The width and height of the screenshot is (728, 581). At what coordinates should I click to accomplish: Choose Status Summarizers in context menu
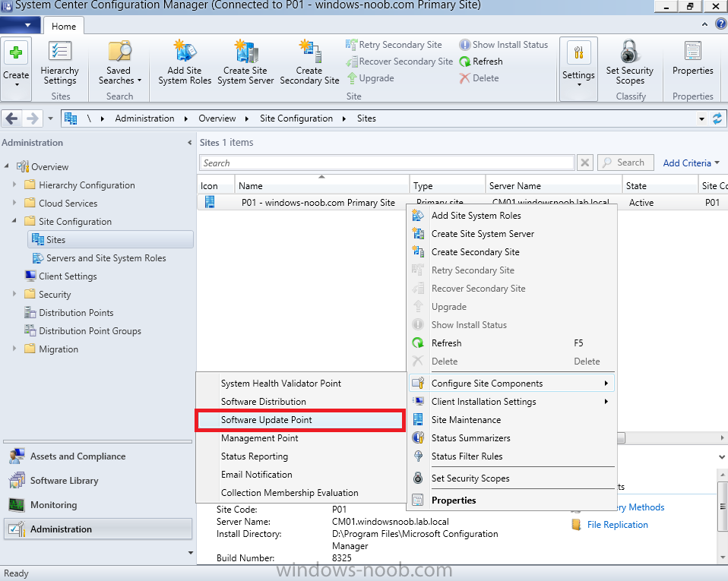[511, 438]
